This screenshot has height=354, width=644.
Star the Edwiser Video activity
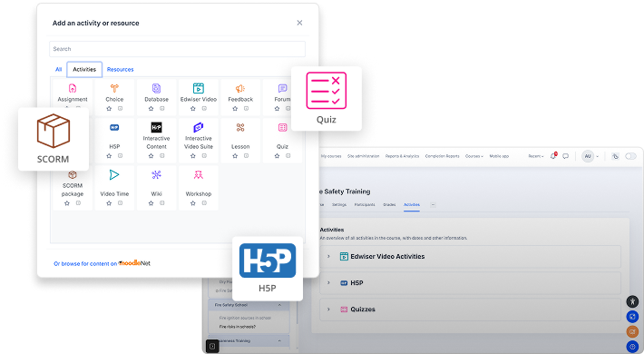tap(192, 109)
